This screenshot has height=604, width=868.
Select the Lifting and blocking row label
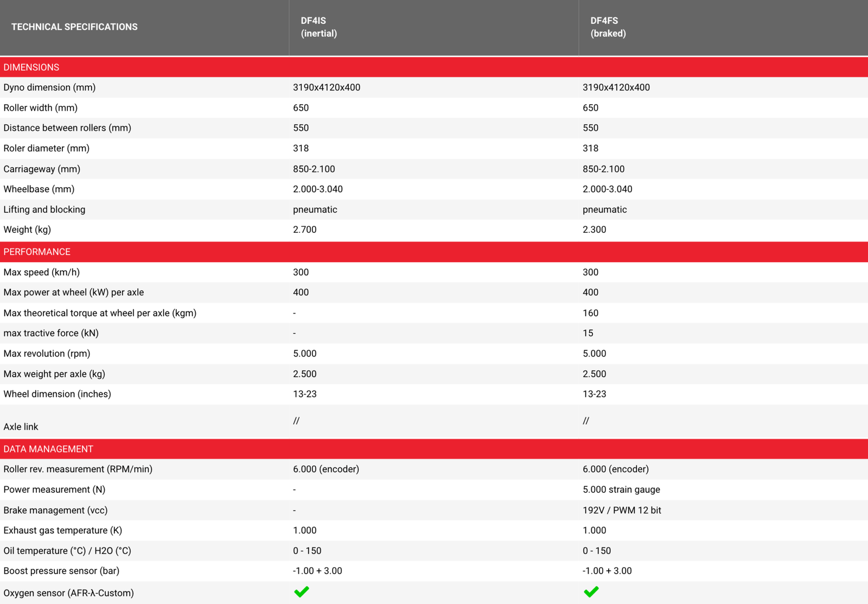tap(44, 209)
